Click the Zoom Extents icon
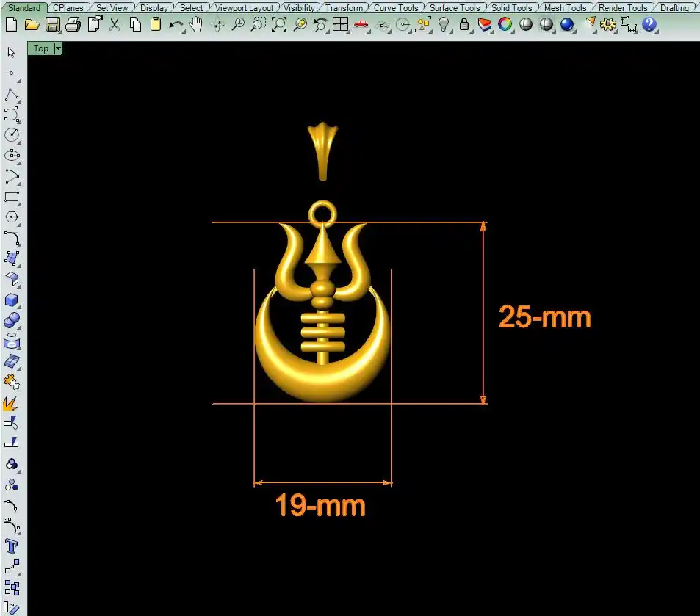Image resolution: width=700 pixels, height=616 pixels. tap(278, 25)
